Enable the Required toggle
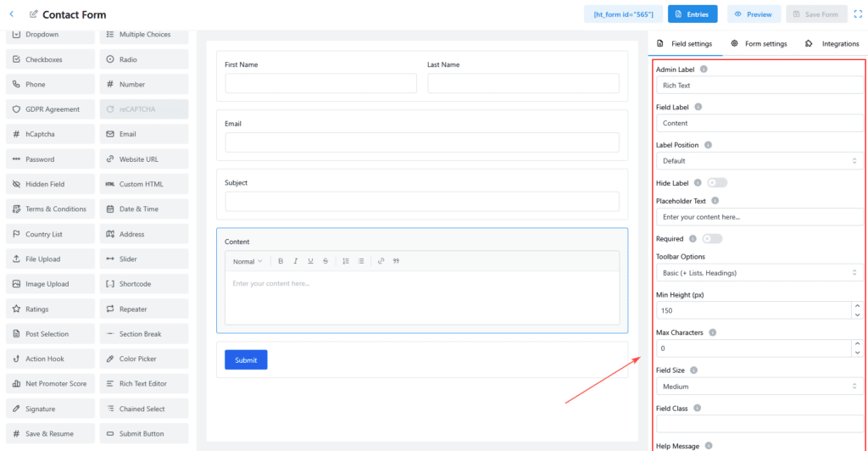 tap(712, 238)
